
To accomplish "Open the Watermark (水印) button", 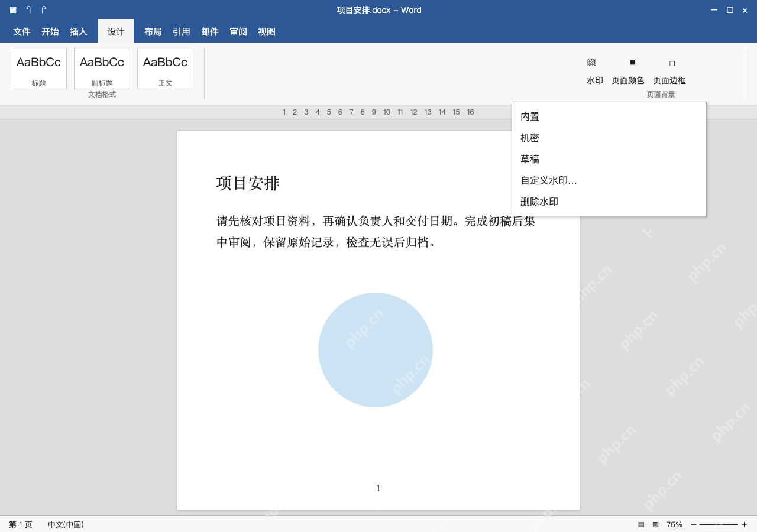I will click(x=594, y=71).
